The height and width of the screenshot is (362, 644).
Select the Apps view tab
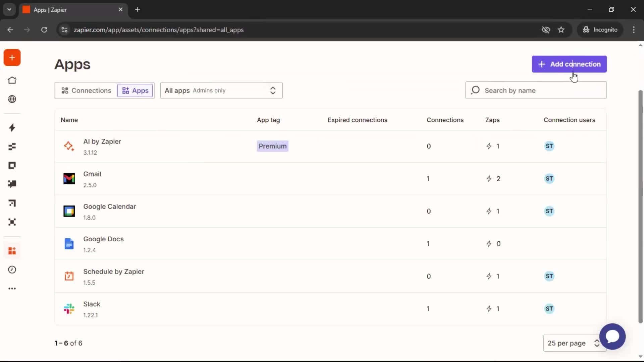tap(135, 90)
